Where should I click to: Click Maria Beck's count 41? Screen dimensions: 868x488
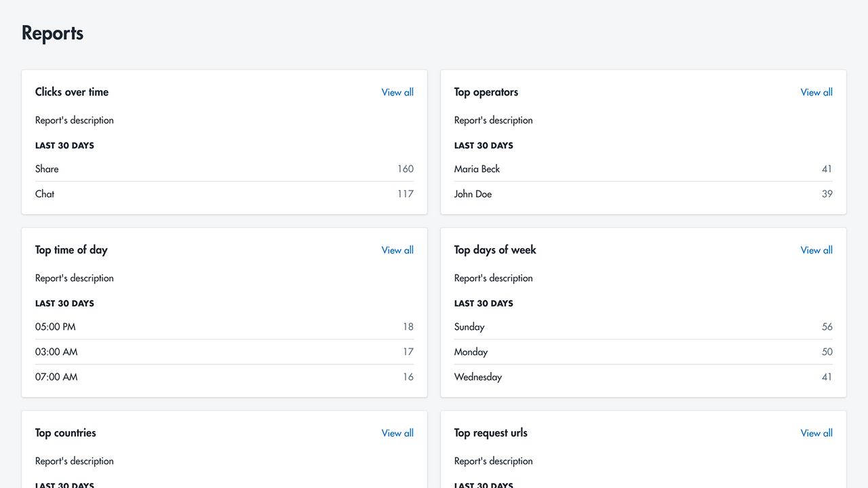pos(827,169)
